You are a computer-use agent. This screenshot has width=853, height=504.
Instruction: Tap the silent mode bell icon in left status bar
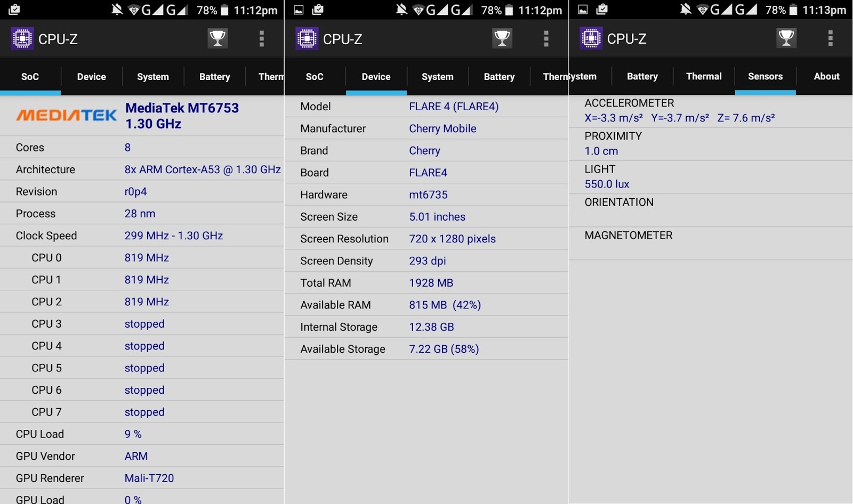pyautogui.click(x=117, y=10)
